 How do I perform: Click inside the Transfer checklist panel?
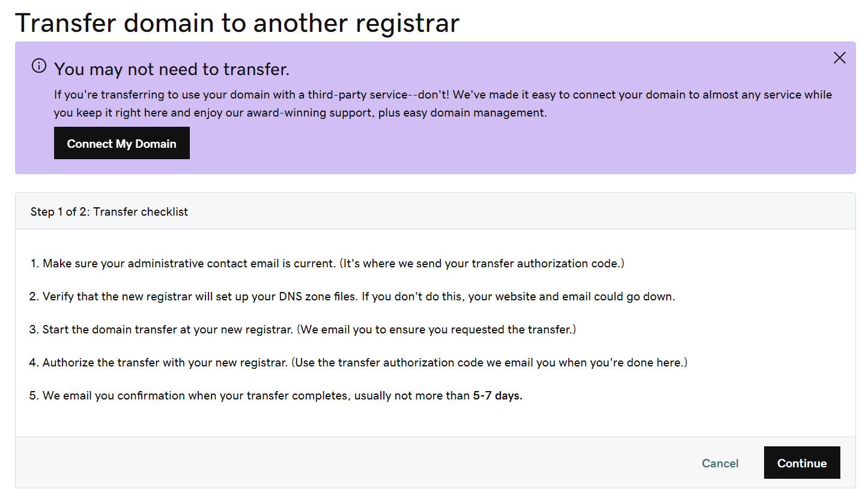(x=435, y=330)
